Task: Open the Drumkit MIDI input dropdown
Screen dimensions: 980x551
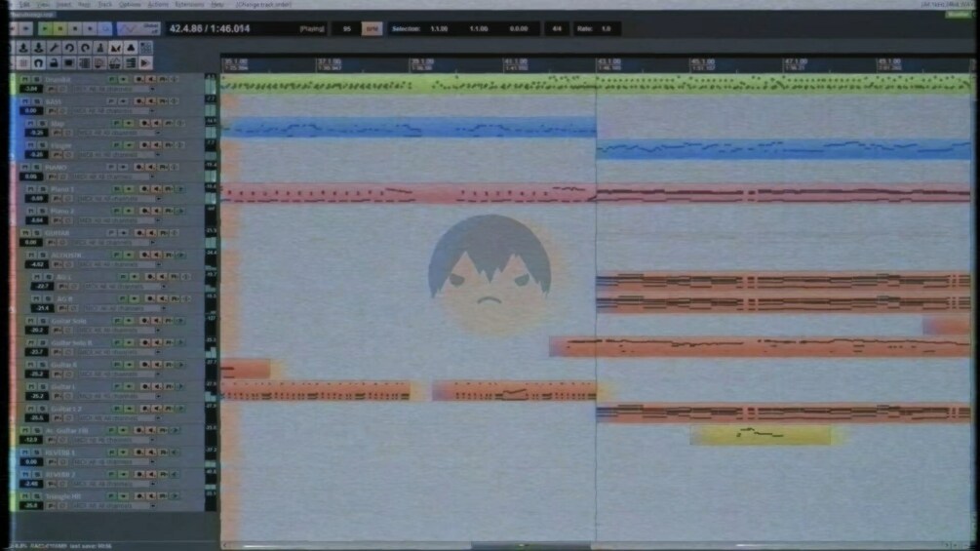Action: [114, 90]
